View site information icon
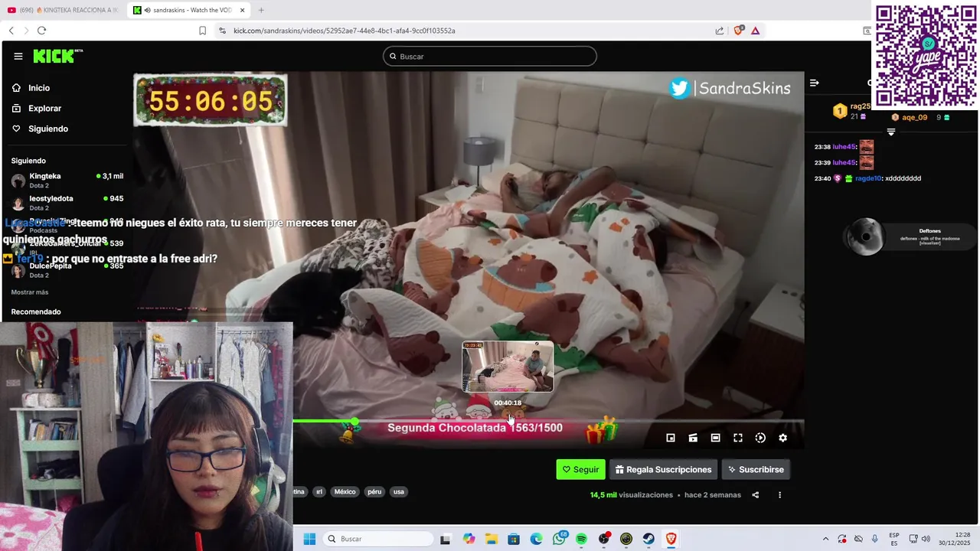This screenshot has height=551, width=980. [x=222, y=31]
